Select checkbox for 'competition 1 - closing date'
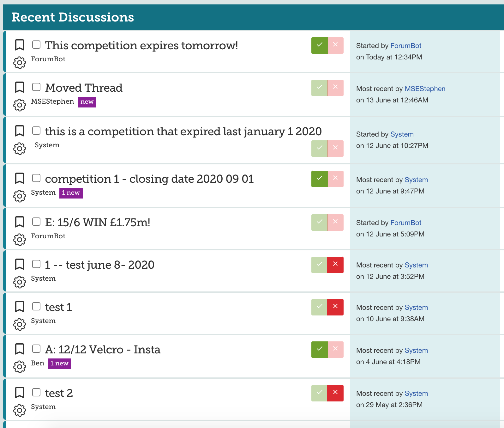Screen dimensions: 504x428 [x=36, y=178]
